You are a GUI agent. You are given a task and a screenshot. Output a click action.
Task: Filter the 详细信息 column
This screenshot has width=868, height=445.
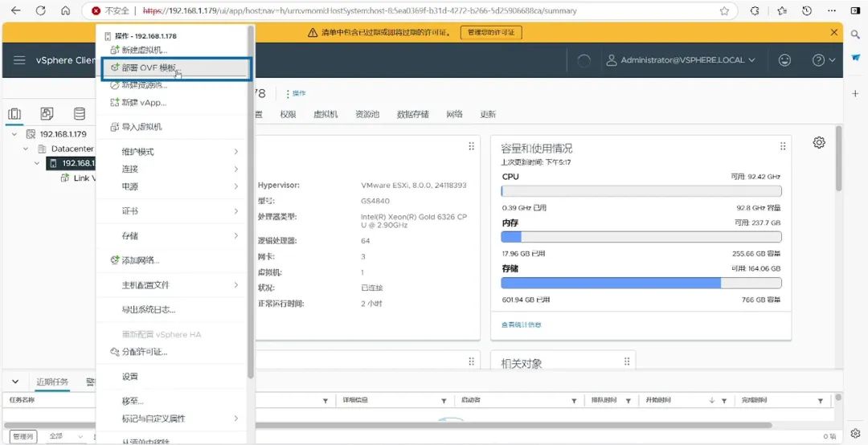click(444, 400)
